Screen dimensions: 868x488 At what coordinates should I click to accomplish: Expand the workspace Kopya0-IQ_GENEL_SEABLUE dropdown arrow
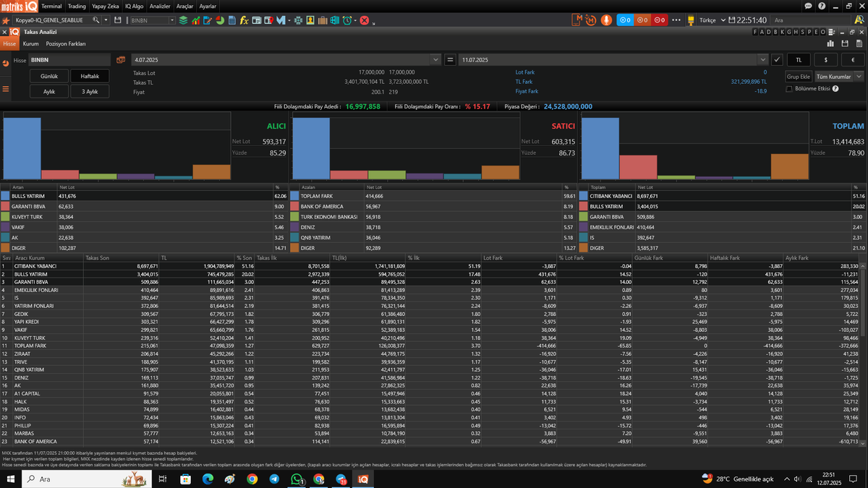click(106, 21)
